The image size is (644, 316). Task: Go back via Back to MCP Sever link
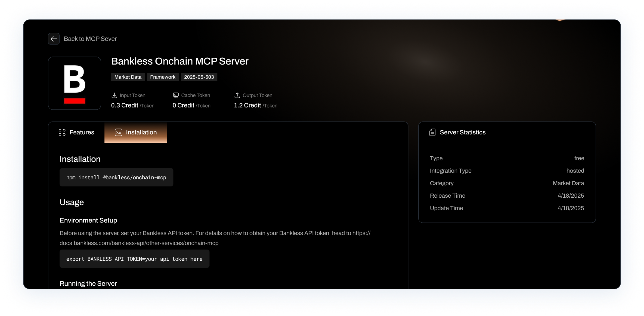pyautogui.click(x=90, y=39)
